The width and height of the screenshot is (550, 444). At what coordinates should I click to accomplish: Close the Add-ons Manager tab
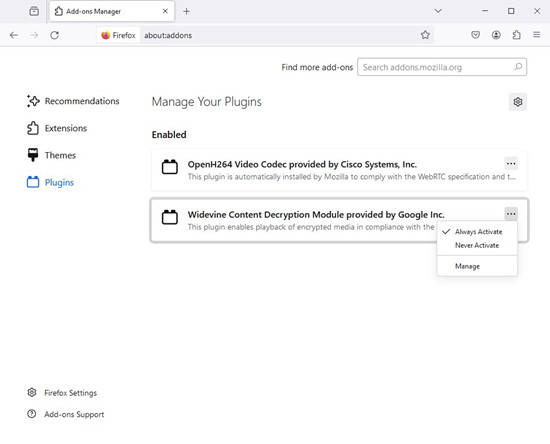click(165, 11)
